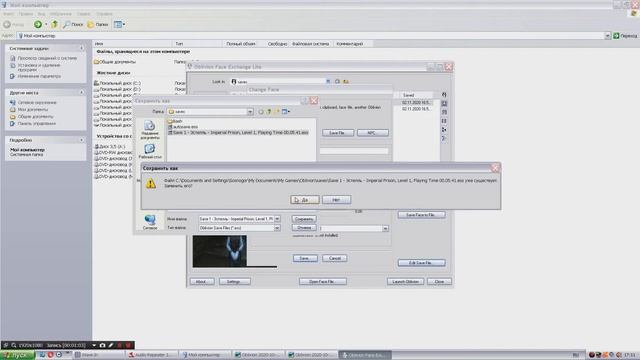The width and height of the screenshot is (640, 360).
Task: Decline overwrite with the Нет button
Action: 336,200
